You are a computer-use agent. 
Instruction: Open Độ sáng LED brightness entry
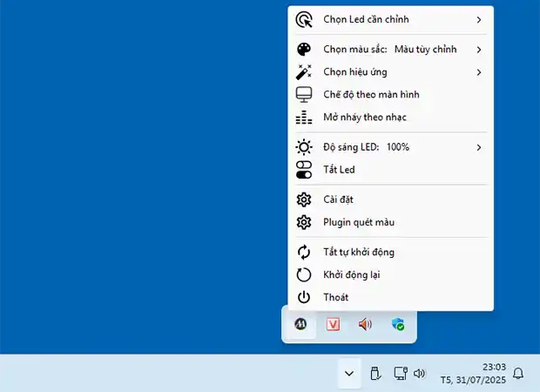pyautogui.click(x=390, y=147)
